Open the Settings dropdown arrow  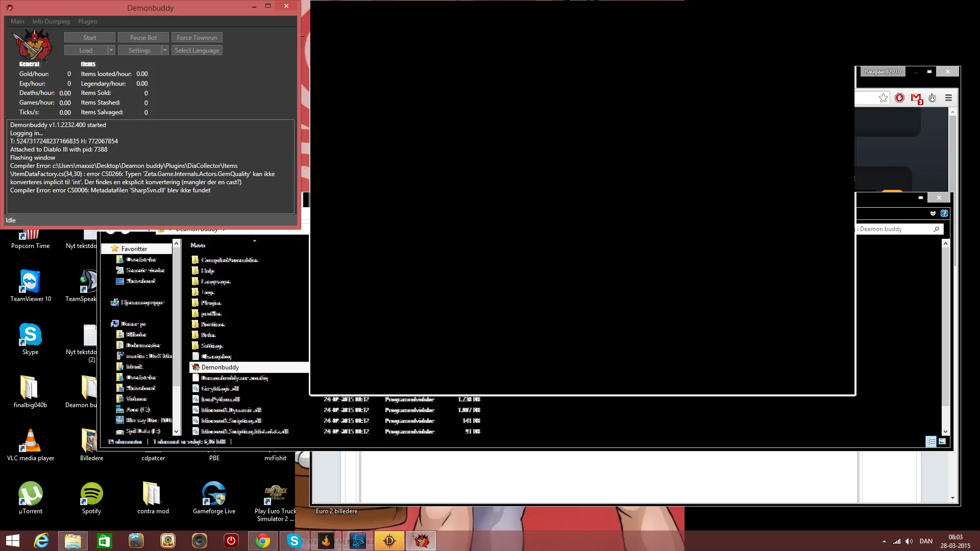(165, 51)
